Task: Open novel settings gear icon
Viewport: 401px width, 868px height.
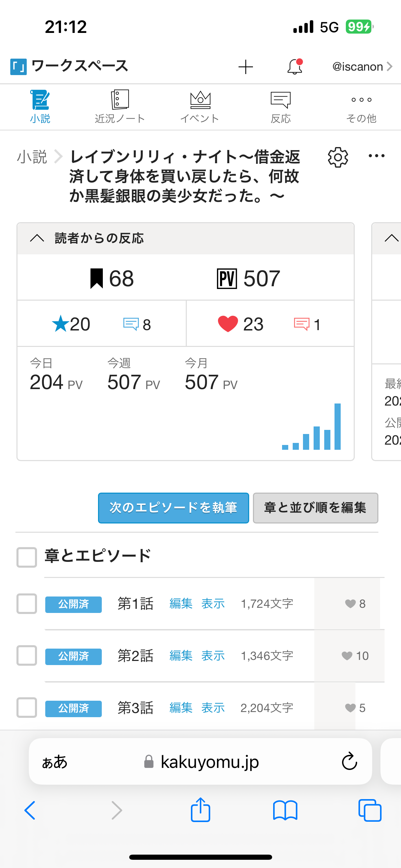Action: pos(338,157)
